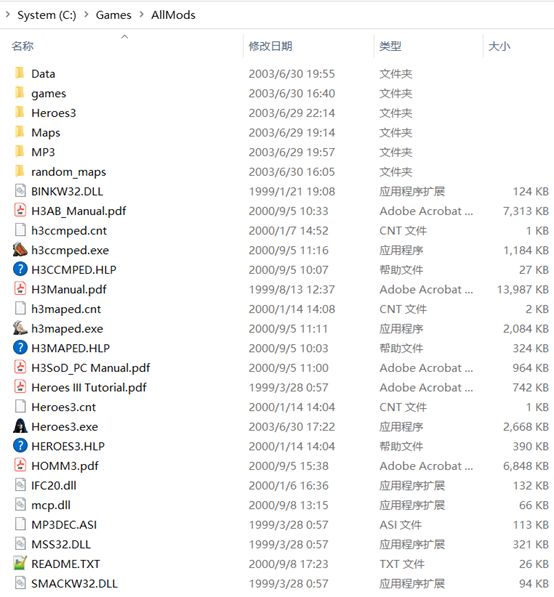554x597 pixels.
Task: Select the file name Heroes III Tutorial.pdf
Action: tap(89, 387)
